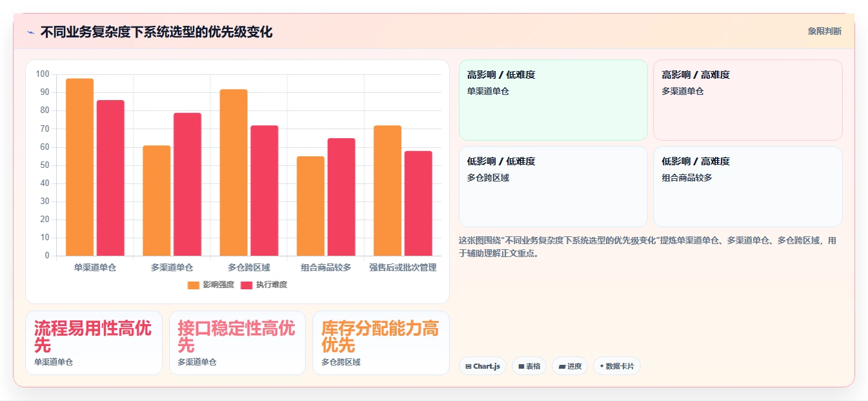Click the orange 影响强度 bar for 单渠道单仓
868x401 pixels.
pyautogui.click(x=80, y=167)
